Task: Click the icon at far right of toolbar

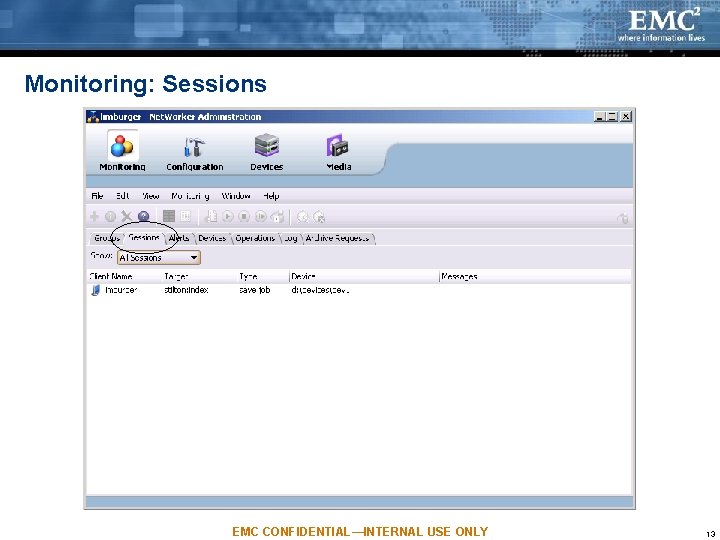Action: tap(623, 219)
